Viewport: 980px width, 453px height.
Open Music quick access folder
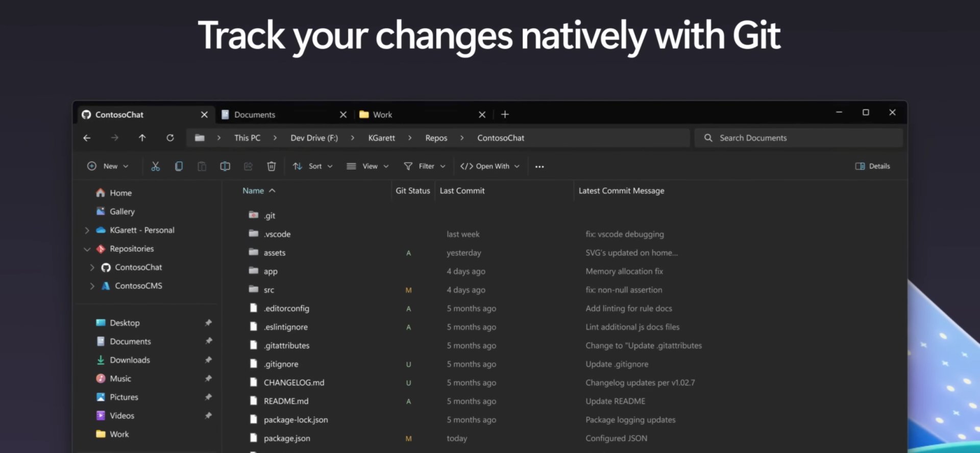point(114,378)
